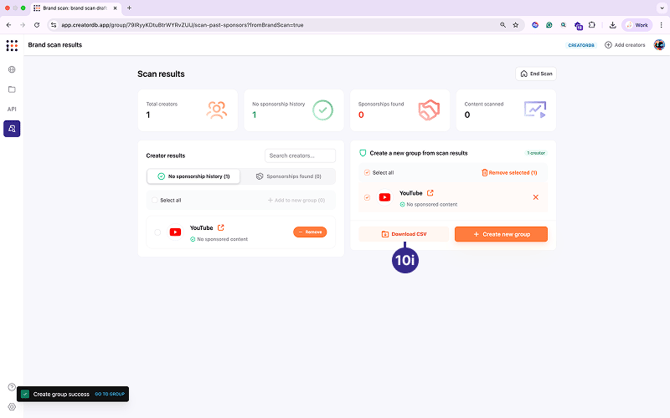Select the YouTube creator checkbox in Creator results

point(158,232)
